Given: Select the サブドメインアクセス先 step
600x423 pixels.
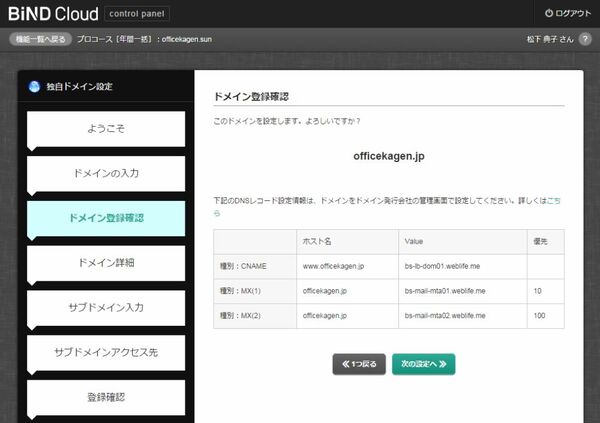Looking at the screenshot, I should 106,353.
